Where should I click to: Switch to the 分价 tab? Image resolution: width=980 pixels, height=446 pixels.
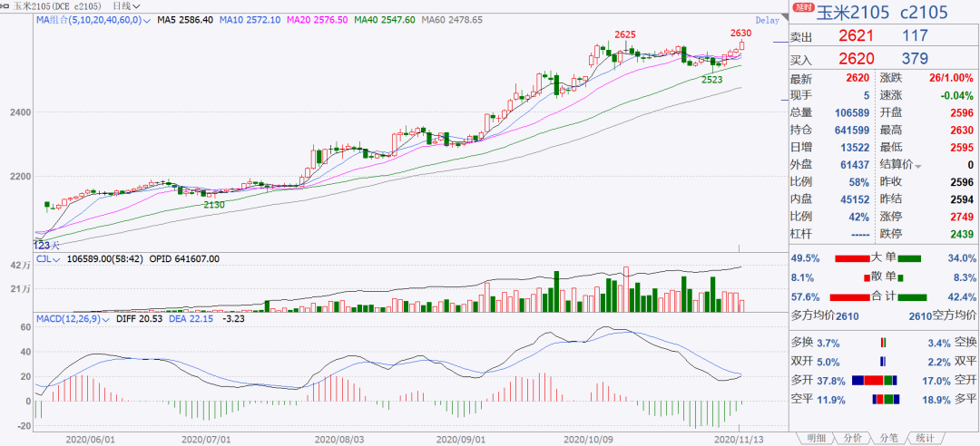coord(852,438)
